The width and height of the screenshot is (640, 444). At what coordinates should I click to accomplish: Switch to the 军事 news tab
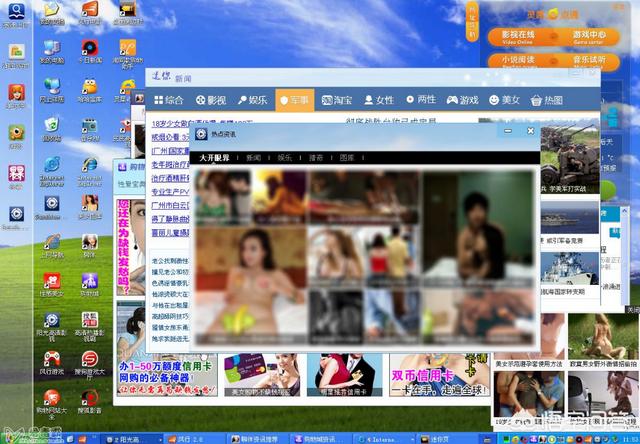pyautogui.click(x=295, y=100)
